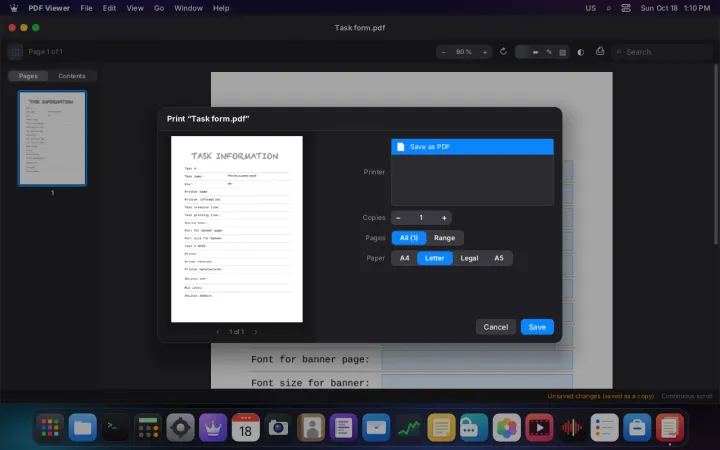Click the US keyboard layout indicator
The width and height of the screenshot is (720, 450).
click(x=591, y=8)
